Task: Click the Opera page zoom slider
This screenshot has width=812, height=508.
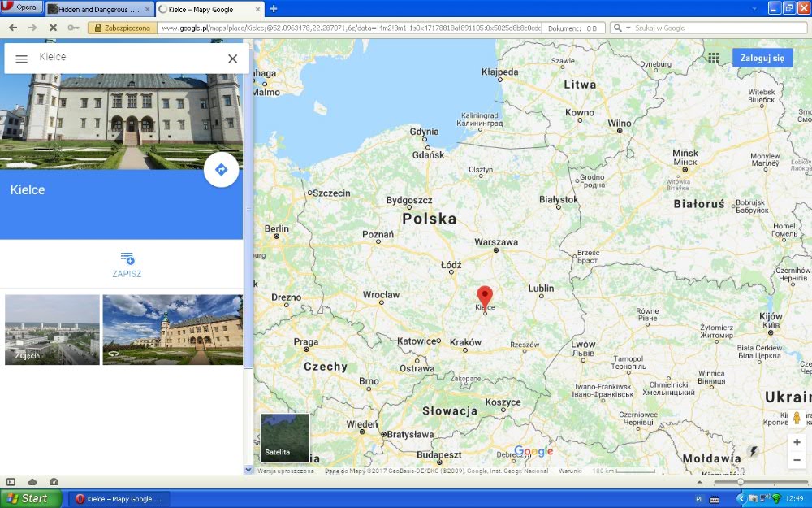Action: (761, 482)
